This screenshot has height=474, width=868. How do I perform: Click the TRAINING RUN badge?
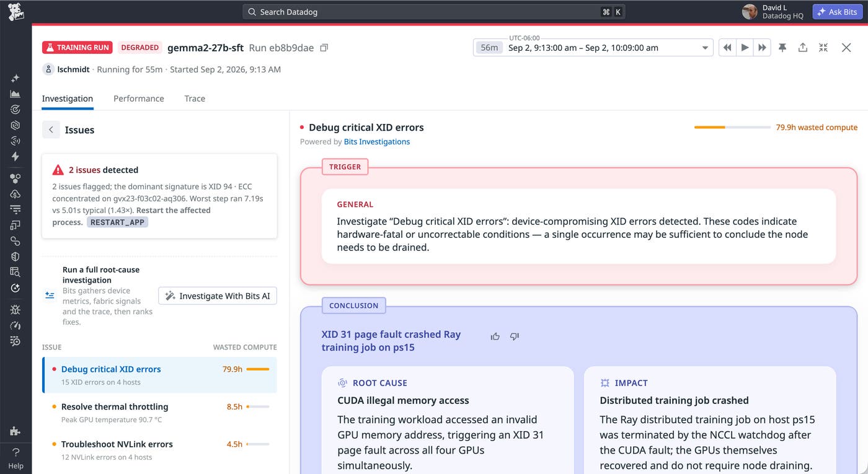pos(77,48)
